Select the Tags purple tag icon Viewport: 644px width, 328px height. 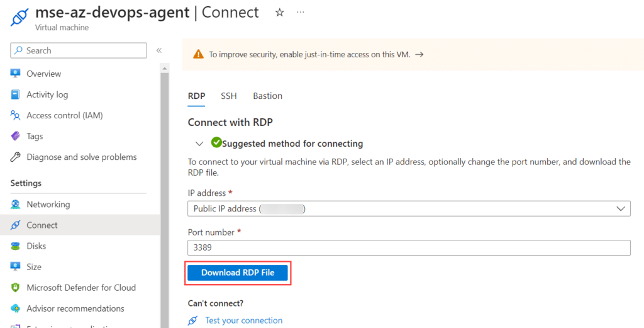[15, 136]
